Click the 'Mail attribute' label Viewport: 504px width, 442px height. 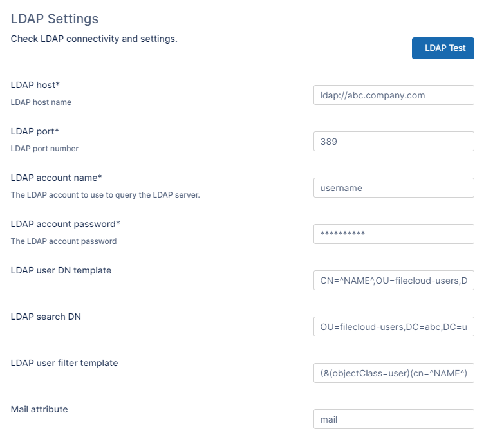[39, 409]
